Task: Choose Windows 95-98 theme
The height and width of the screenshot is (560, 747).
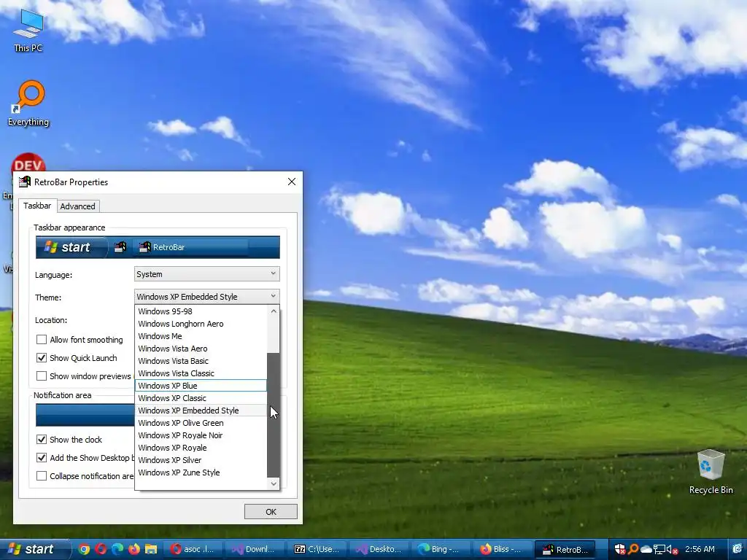Action: click(x=201, y=311)
